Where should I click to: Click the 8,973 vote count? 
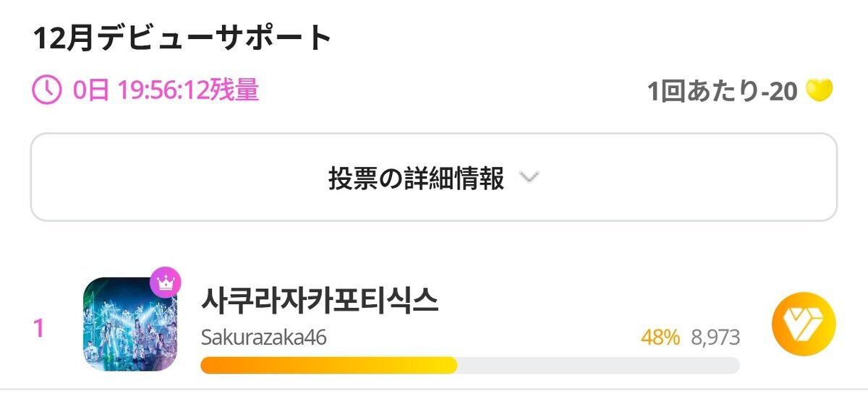click(715, 337)
